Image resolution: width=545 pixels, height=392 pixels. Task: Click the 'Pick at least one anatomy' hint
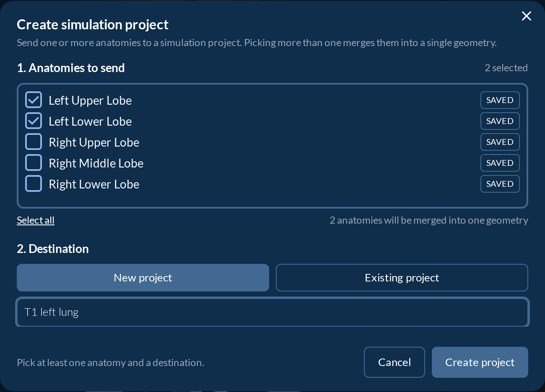(x=111, y=363)
